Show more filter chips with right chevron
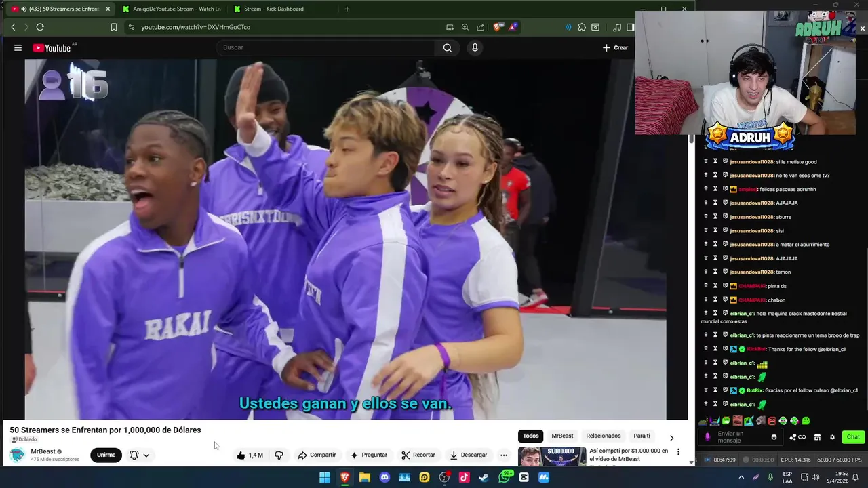This screenshot has width=868, height=488. tap(671, 438)
